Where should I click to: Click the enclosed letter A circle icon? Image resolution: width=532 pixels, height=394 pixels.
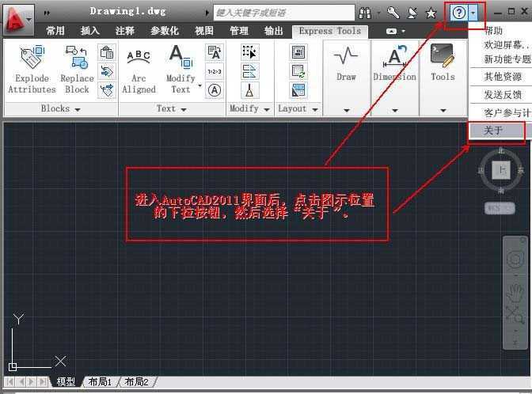[x=215, y=90]
